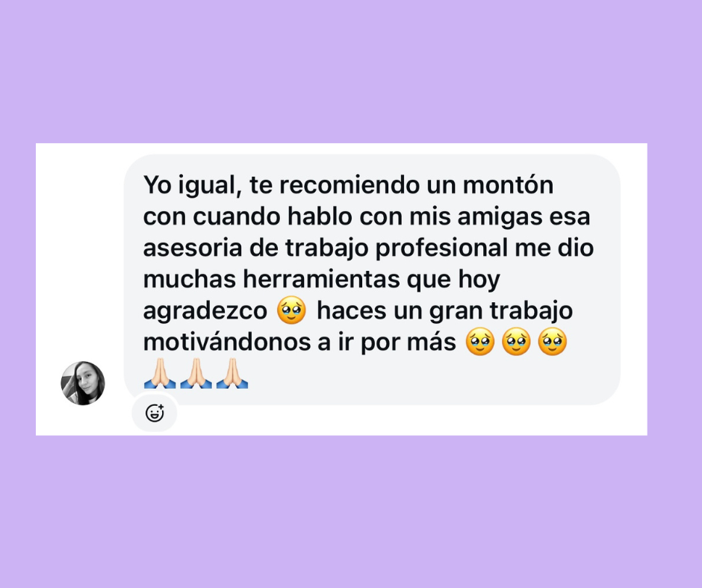Click the pleading face emoji after "agradezco"
Screen dimensions: 702x588
point(291,310)
